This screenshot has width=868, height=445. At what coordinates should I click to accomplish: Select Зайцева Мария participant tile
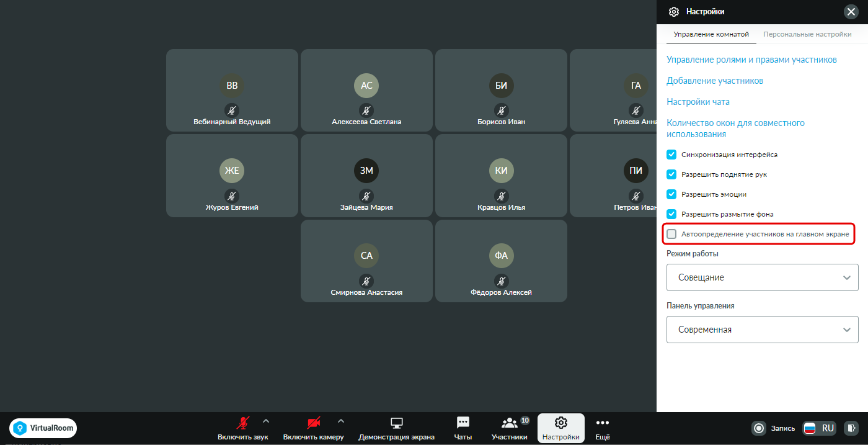click(x=366, y=177)
